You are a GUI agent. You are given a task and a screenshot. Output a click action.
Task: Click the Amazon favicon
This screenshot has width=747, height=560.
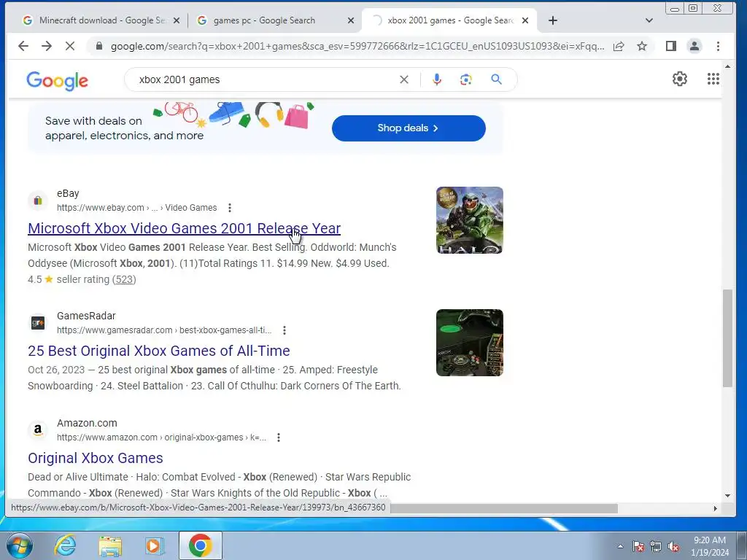click(38, 430)
